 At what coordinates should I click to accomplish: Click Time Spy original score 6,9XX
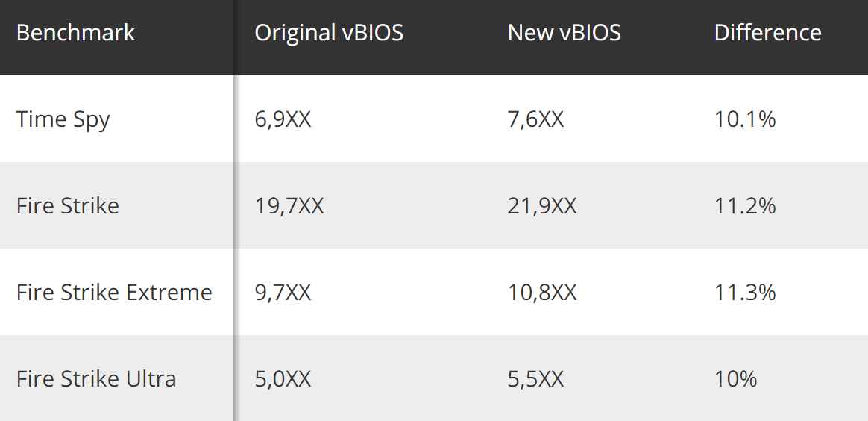tap(283, 119)
